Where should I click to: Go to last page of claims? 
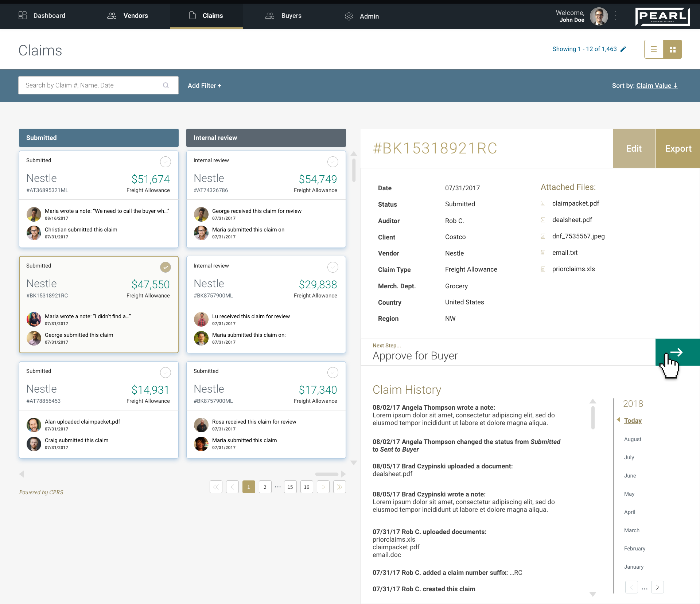tap(339, 487)
